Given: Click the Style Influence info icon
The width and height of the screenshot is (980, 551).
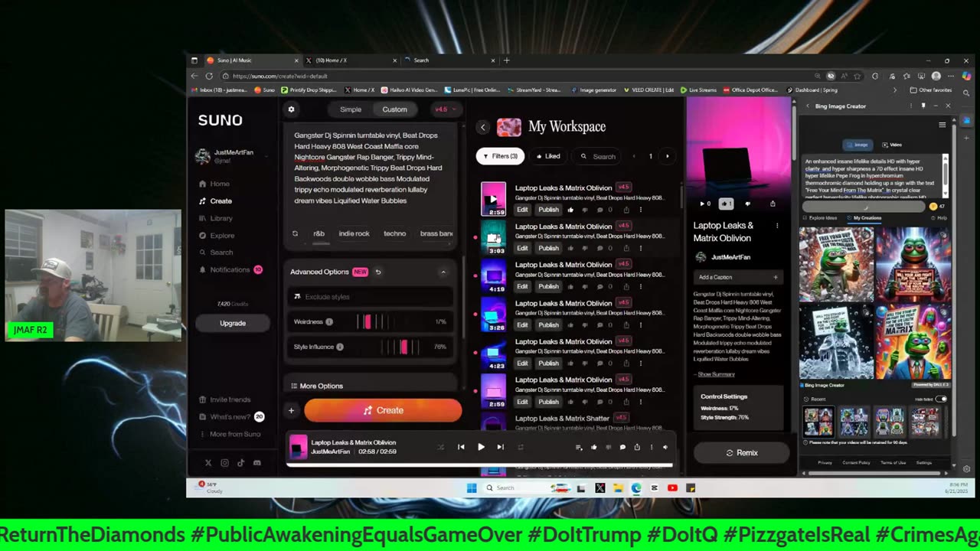Looking at the screenshot, I should coord(340,347).
